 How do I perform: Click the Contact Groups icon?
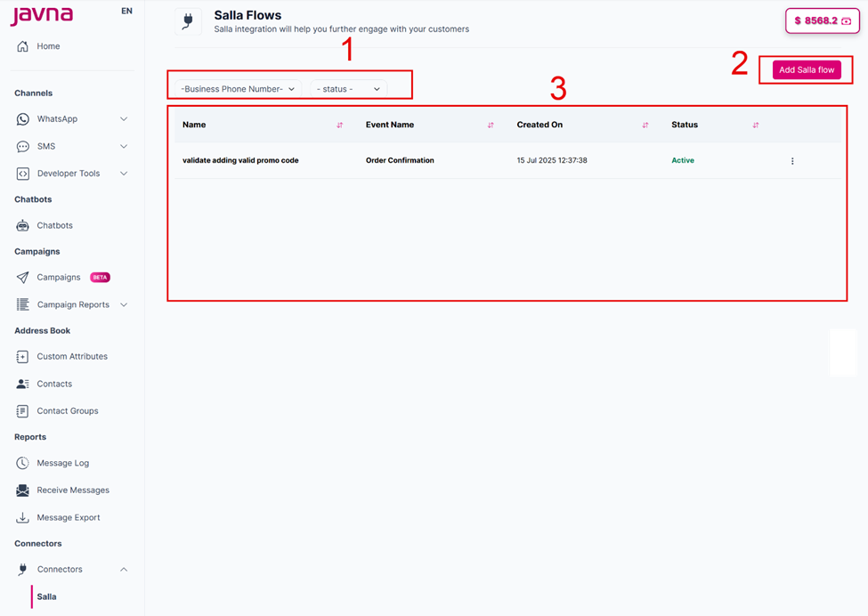pos(22,411)
